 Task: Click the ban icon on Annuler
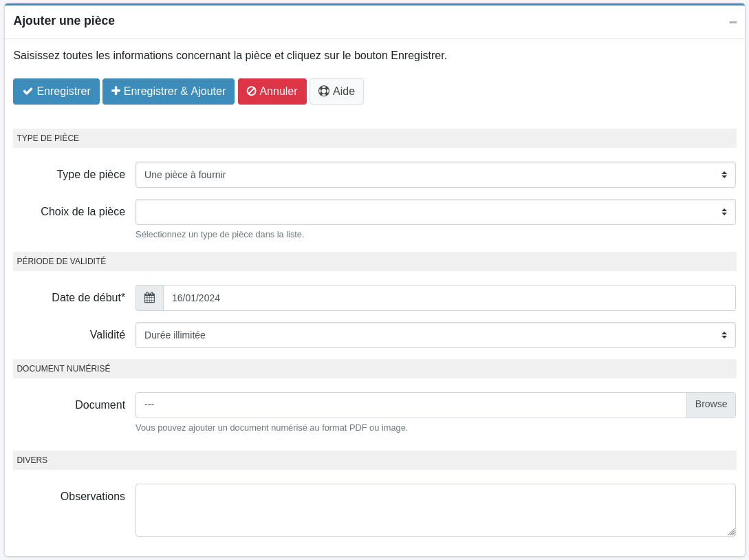coord(251,91)
